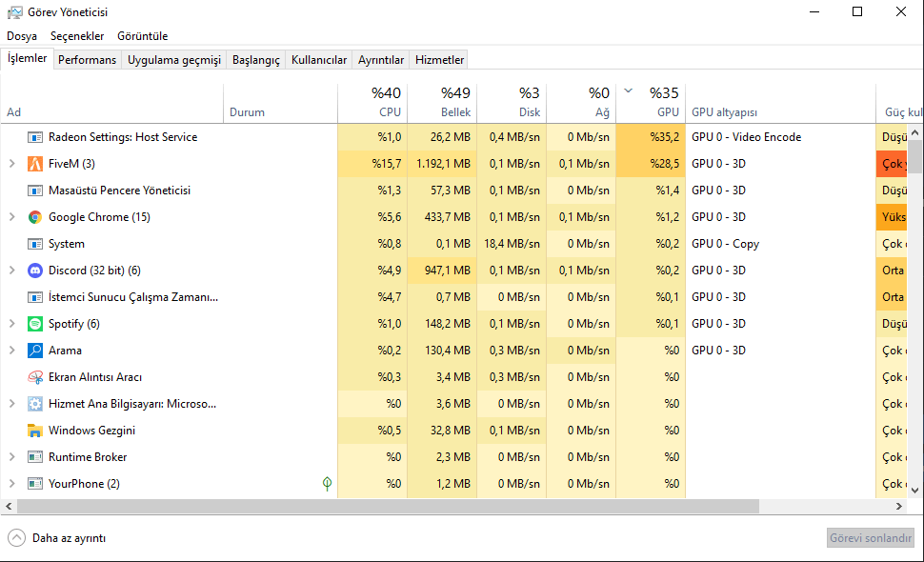Switch to the Başlangıç tab
The height and width of the screenshot is (562, 924).
click(255, 60)
